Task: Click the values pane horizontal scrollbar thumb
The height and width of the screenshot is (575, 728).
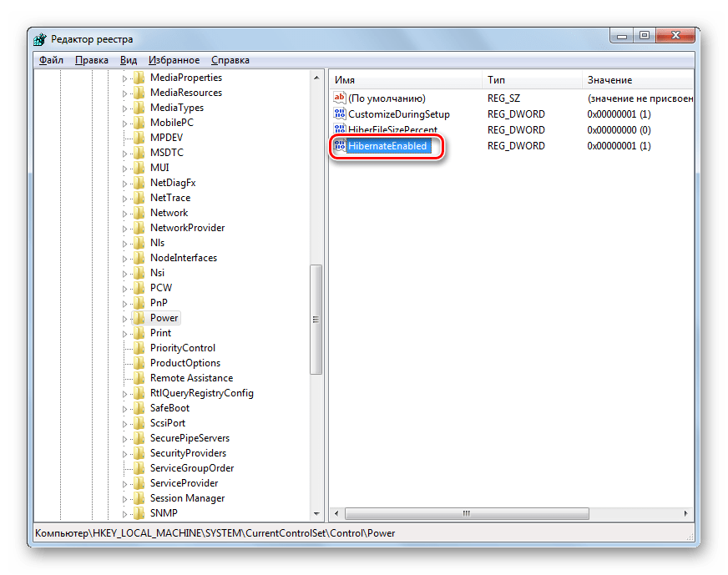Action: point(467,513)
